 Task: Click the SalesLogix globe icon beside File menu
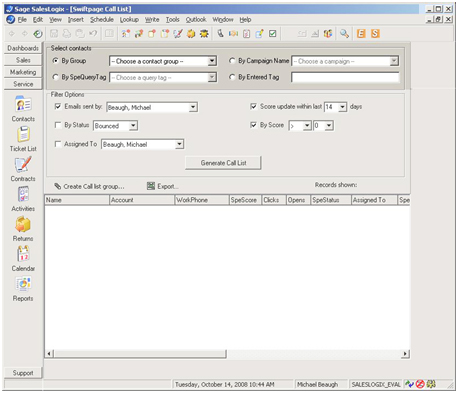pyautogui.click(x=11, y=19)
